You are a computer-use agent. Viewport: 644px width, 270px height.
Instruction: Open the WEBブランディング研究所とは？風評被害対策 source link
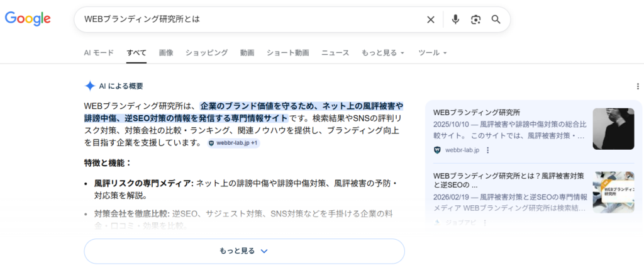pos(508,181)
